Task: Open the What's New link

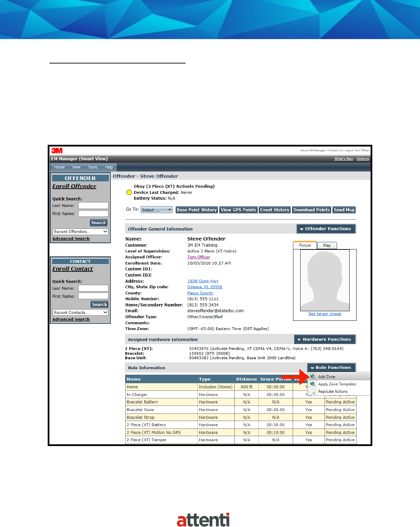Action: pos(344,159)
